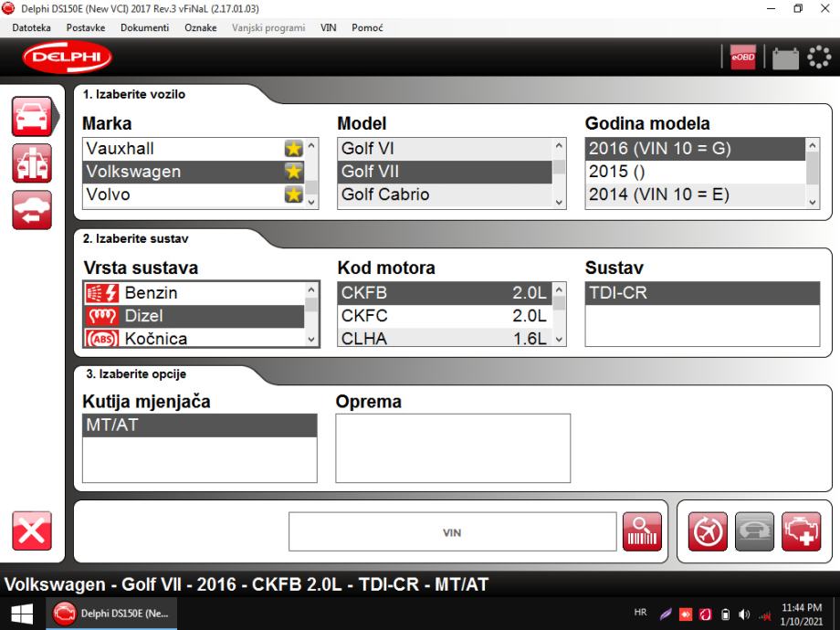Select Dizel system type
840x630 pixels.
pos(194,316)
